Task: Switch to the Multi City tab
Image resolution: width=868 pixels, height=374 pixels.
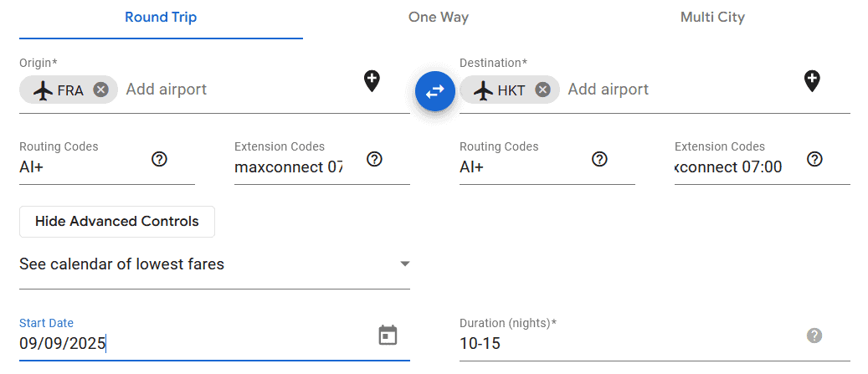Action: (712, 18)
